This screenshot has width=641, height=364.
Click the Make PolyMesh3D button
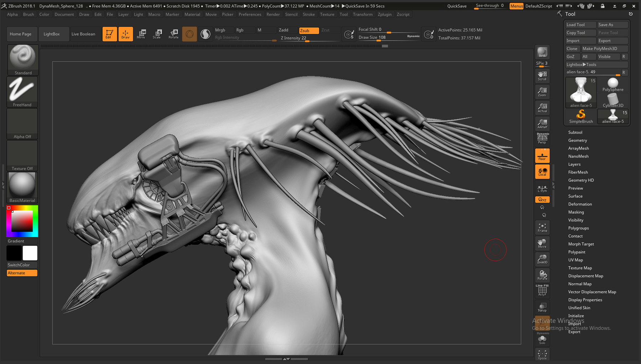pos(604,48)
